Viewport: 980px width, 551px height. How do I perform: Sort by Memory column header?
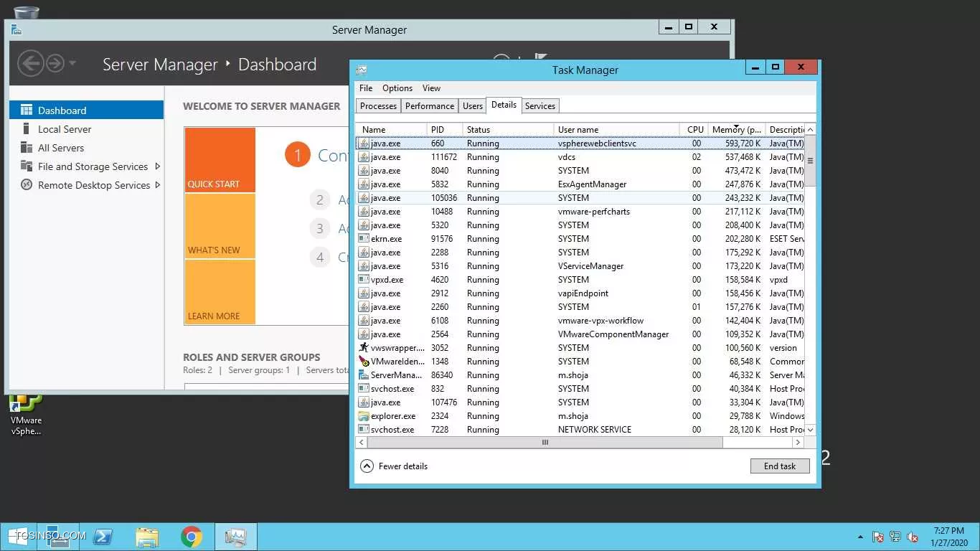point(737,130)
